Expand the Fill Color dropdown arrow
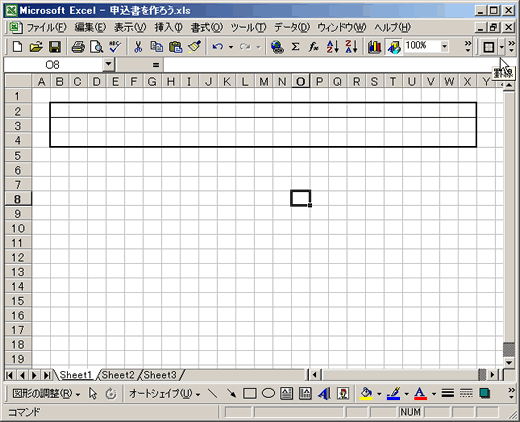The height and width of the screenshot is (422, 520). point(379,394)
